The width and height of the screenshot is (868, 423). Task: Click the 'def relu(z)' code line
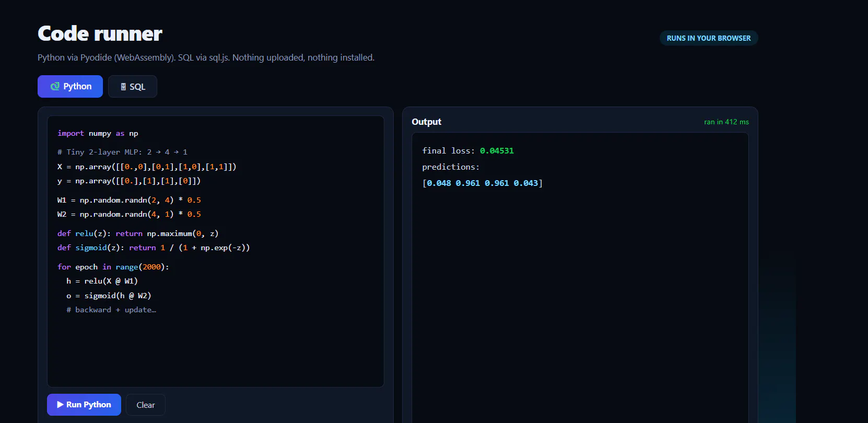pos(138,233)
